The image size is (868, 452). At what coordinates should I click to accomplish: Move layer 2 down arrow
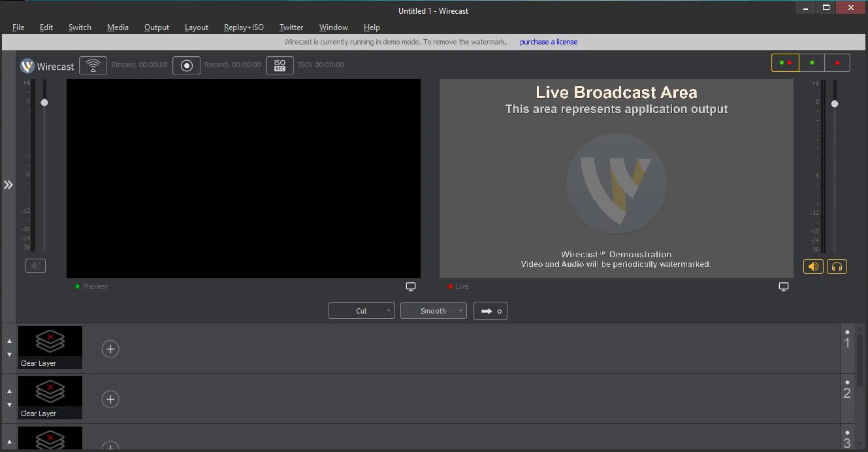coord(9,405)
